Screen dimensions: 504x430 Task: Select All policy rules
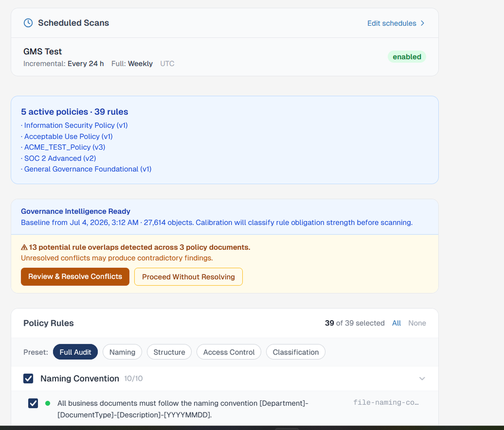[396, 323]
